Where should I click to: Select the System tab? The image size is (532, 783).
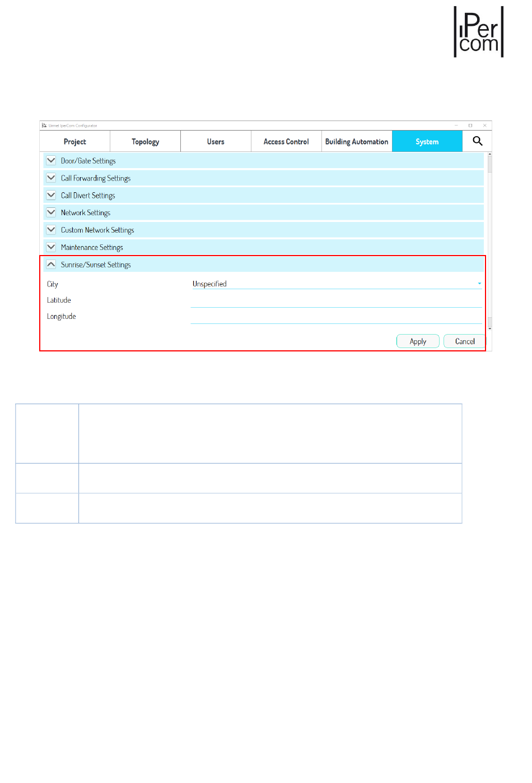coord(427,142)
